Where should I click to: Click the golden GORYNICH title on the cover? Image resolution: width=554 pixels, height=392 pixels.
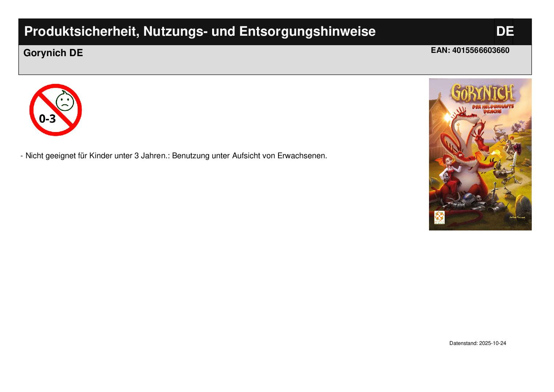[x=482, y=93]
